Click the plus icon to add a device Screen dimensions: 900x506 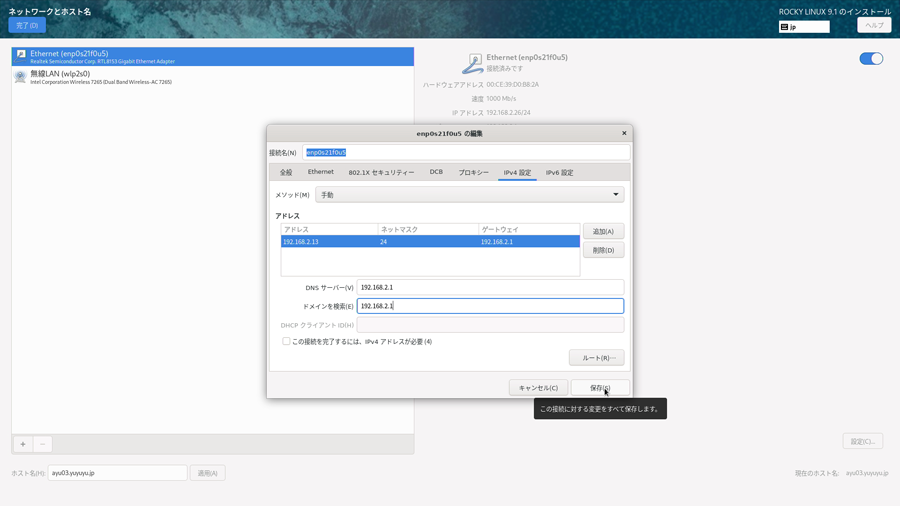(23, 444)
